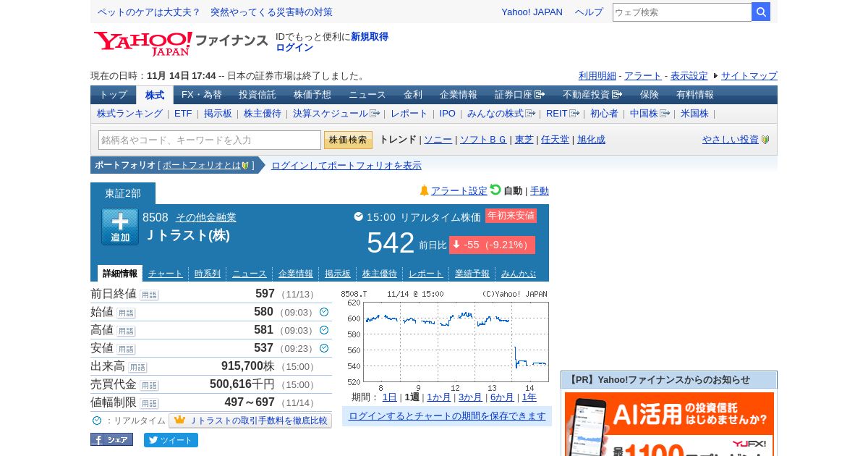The image size is (868, 456).
Task: Open the 不動産投資 navigation tab
Action: point(592,95)
